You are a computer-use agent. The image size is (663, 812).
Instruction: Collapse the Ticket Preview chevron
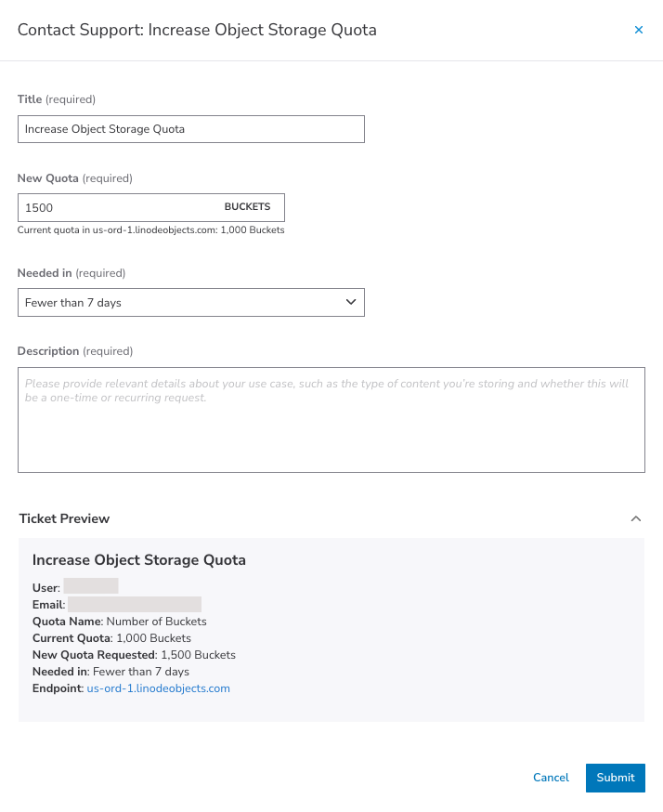[x=635, y=518]
